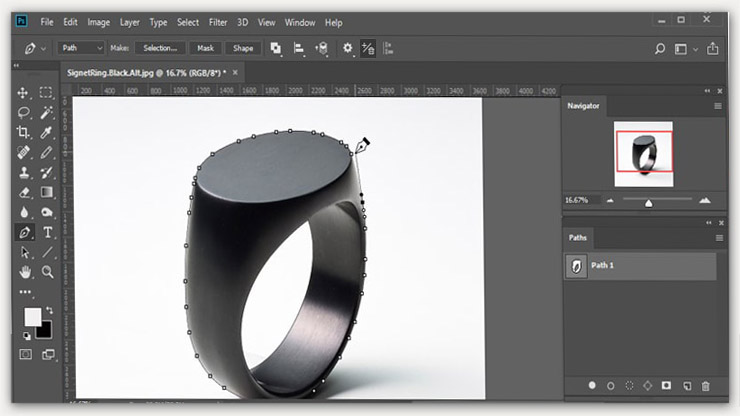Image resolution: width=740 pixels, height=416 pixels.
Task: Swap foreground and background colors
Action: 47,310
